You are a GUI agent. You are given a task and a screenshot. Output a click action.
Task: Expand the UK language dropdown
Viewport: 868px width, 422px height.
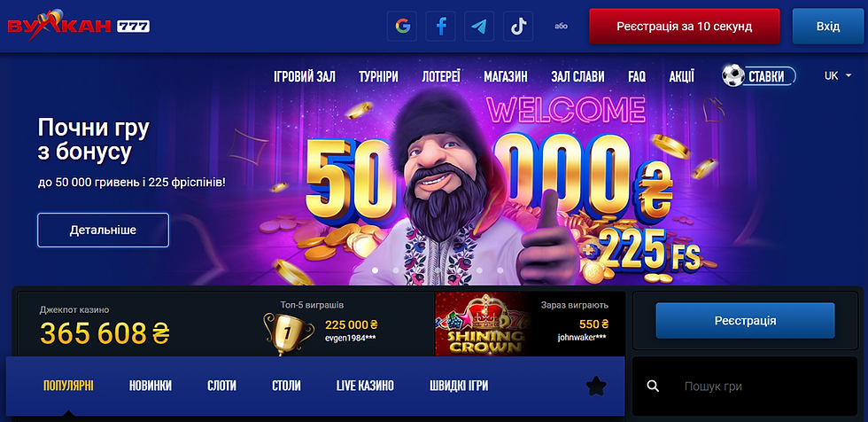click(x=838, y=76)
